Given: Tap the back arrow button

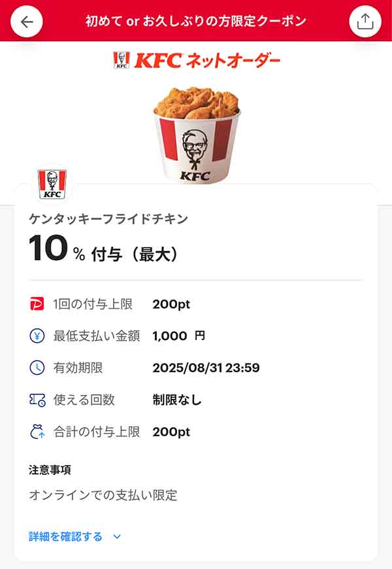Looking at the screenshot, I should point(27,22).
